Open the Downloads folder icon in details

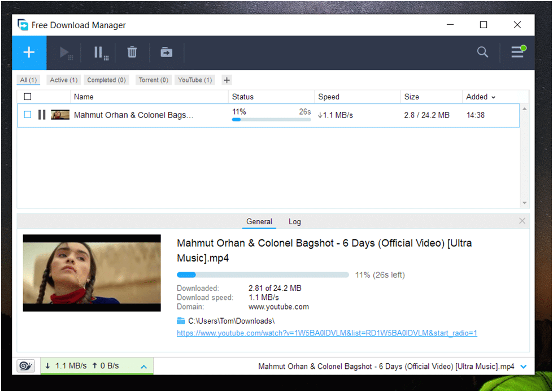click(x=181, y=321)
